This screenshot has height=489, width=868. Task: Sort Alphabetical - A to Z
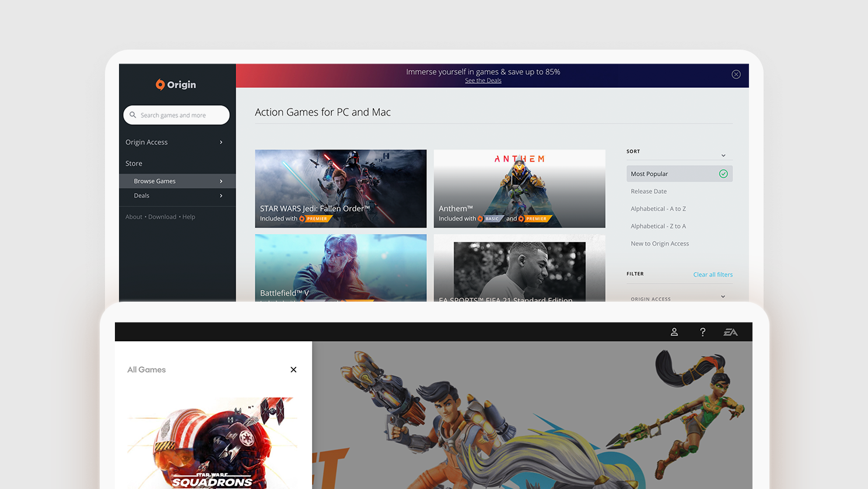point(658,209)
